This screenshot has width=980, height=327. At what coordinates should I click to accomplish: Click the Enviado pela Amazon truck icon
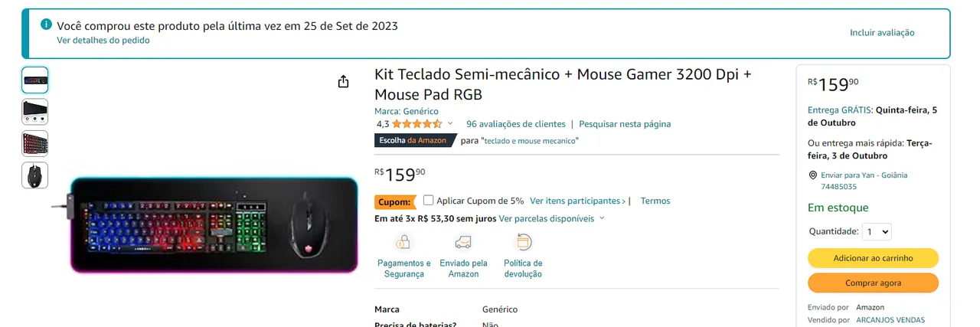(x=463, y=243)
